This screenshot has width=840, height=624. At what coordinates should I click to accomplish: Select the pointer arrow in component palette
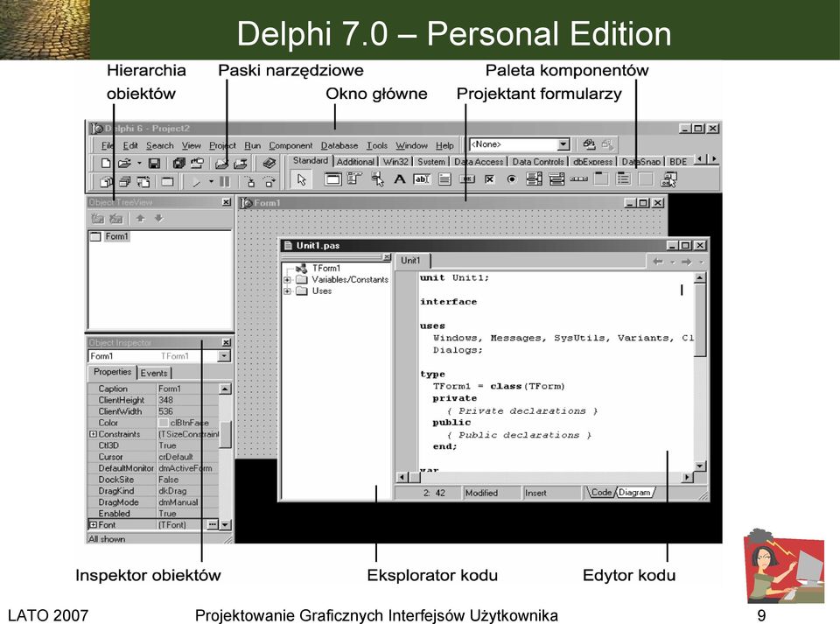click(x=302, y=179)
